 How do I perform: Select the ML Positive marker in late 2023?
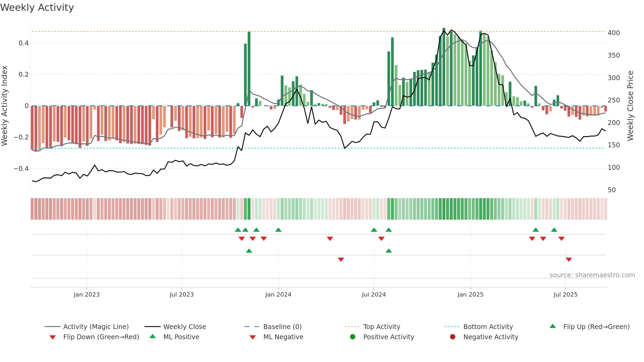click(249, 251)
